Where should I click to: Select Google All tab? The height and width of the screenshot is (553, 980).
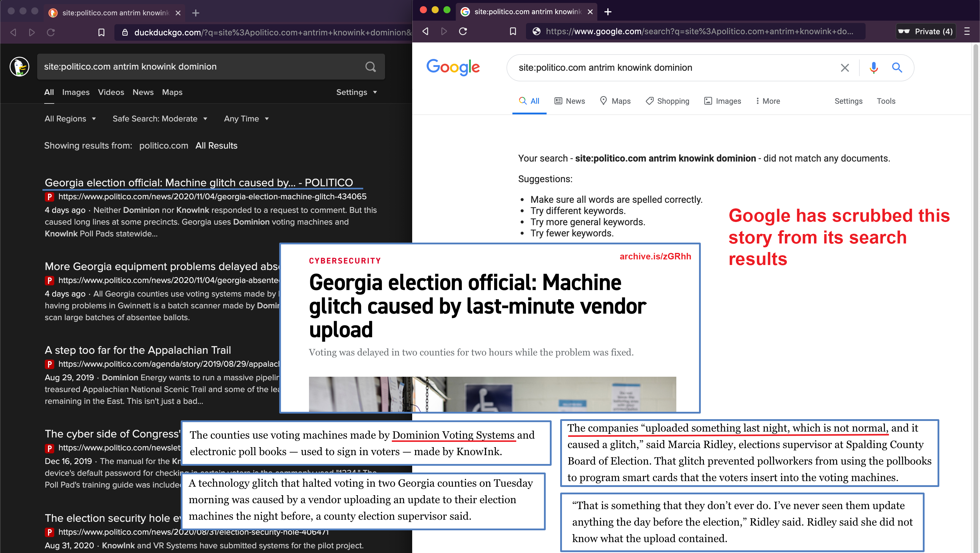click(529, 101)
